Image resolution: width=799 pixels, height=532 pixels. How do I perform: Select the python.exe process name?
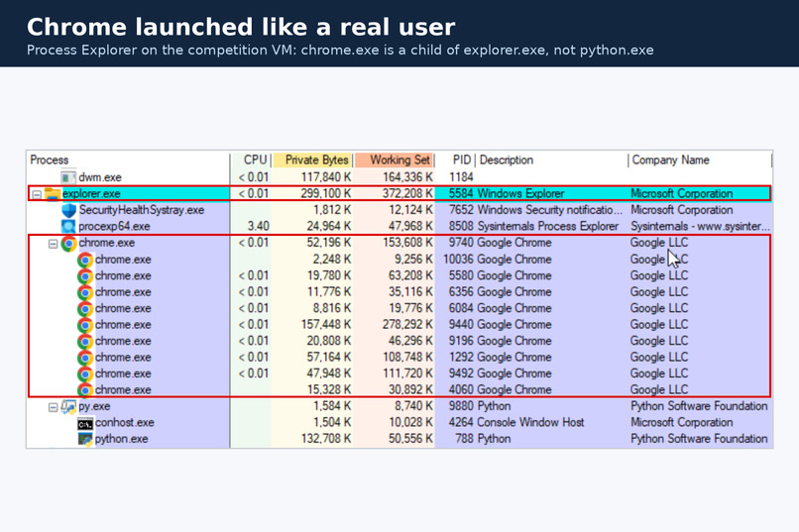[x=121, y=439]
